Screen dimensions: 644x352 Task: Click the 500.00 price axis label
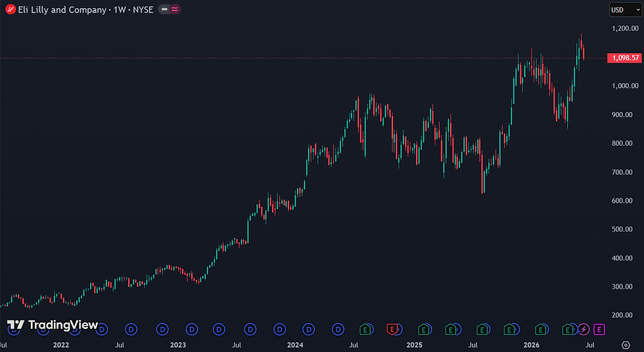coord(622,229)
